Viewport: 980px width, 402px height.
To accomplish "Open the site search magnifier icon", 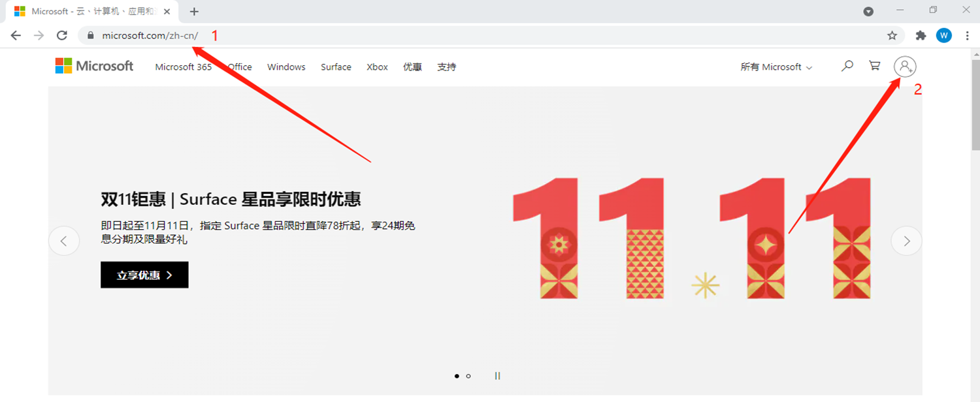I will click(x=847, y=66).
